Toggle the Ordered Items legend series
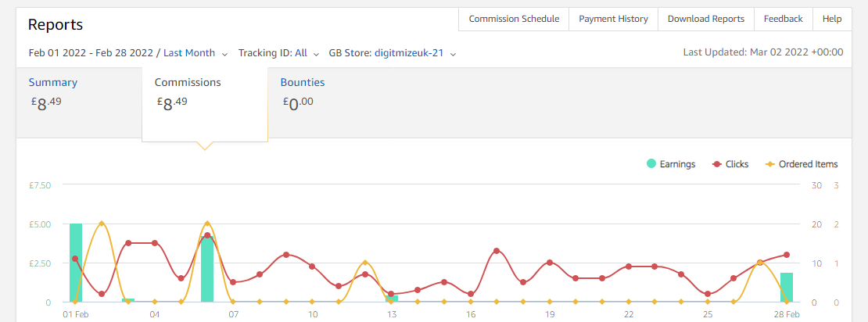This screenshot has height=322, width=868. tap(801, 164)
